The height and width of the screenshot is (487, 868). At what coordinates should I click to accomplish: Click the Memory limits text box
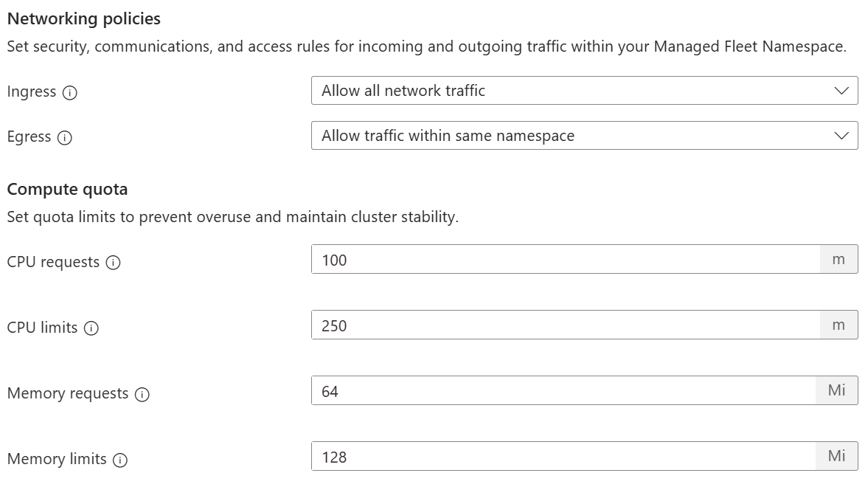click(x=563, y=457)
